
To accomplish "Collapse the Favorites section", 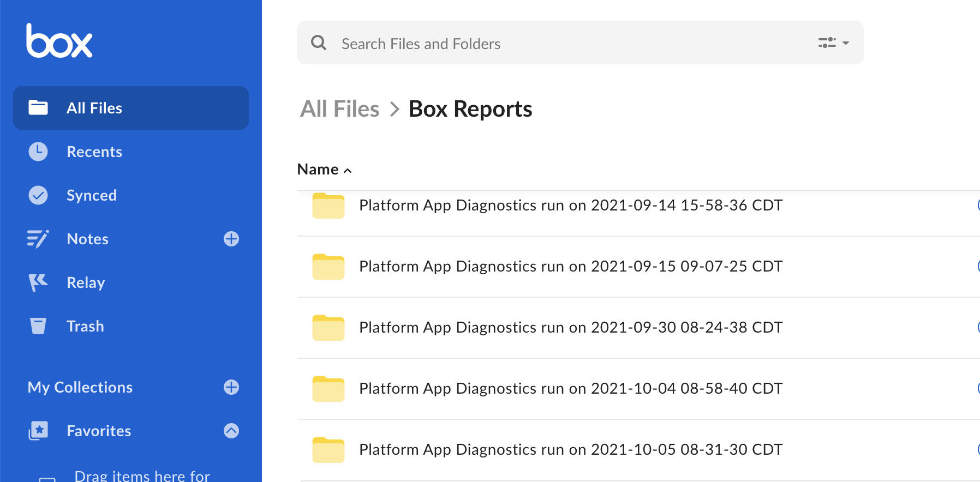I will [231, 431].
